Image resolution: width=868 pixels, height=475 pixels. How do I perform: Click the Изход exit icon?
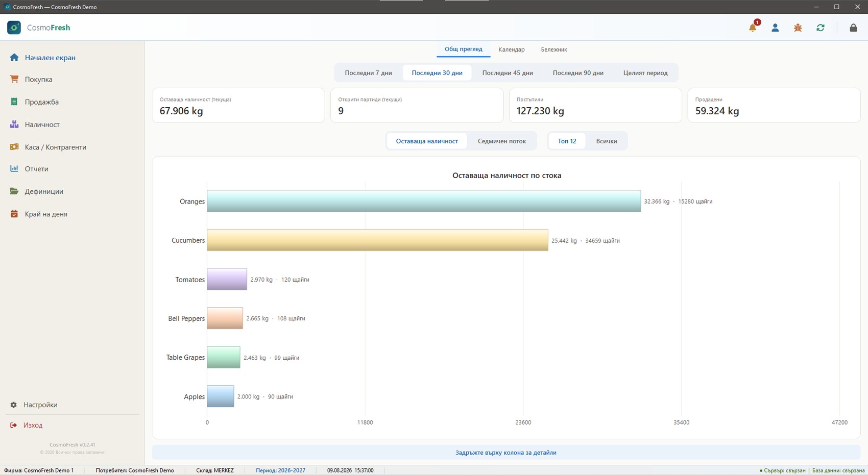(x=14, y=425)
